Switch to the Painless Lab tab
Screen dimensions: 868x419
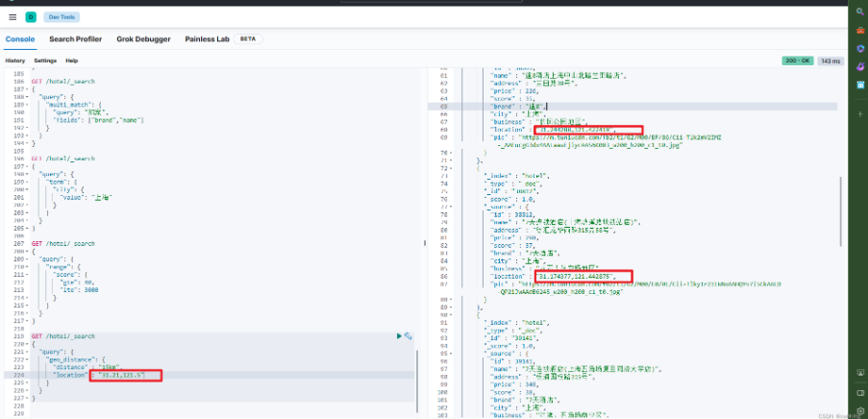tap(207, 39)
